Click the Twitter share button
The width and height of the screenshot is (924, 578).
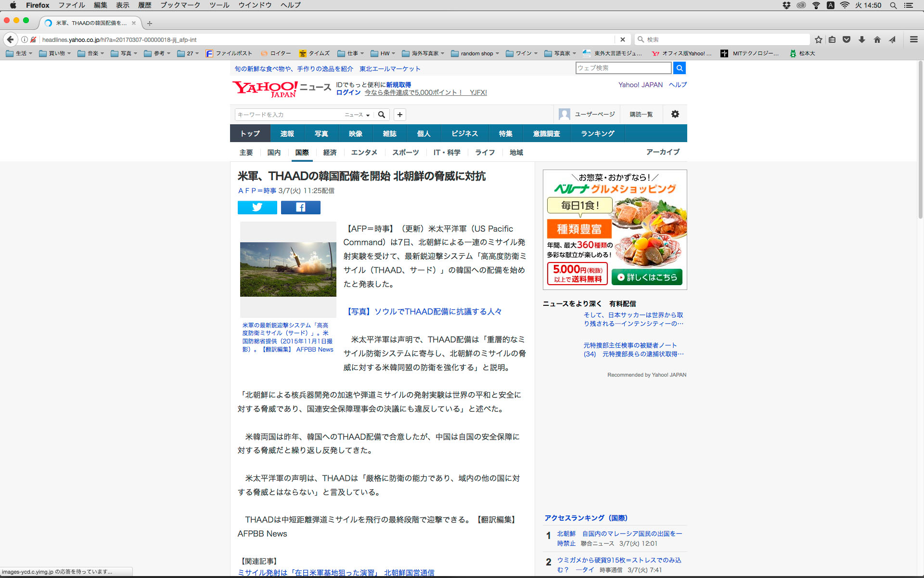pyautogui.click(x=257, y=207)
